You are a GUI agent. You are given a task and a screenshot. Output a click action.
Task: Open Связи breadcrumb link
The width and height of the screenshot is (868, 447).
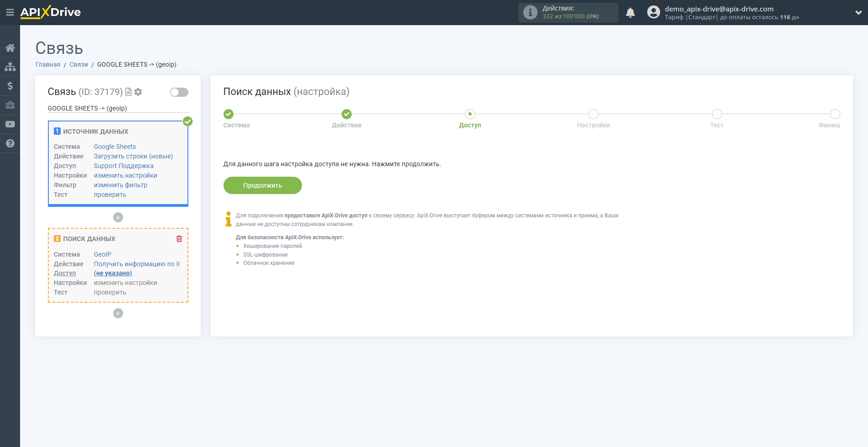[79, 64]
